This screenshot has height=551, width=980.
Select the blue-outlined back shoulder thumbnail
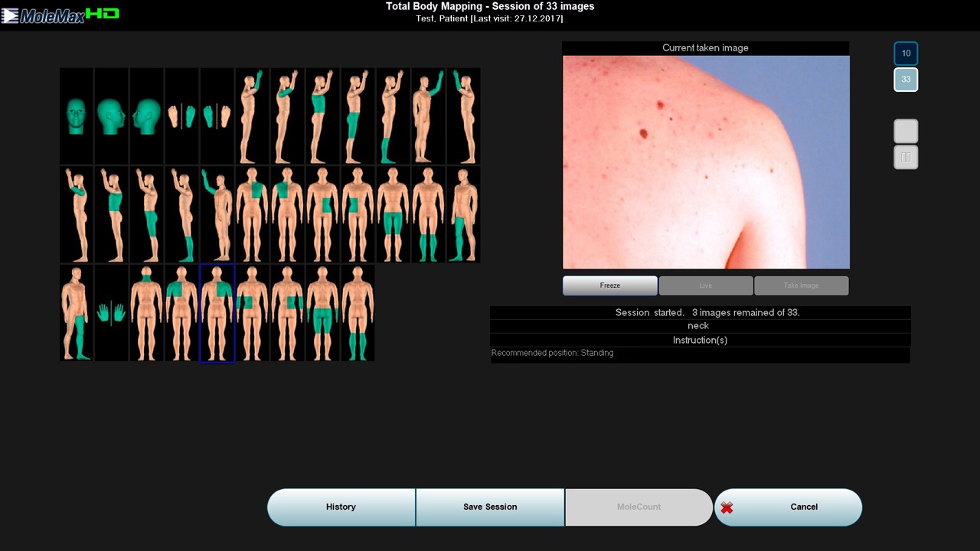217,313
